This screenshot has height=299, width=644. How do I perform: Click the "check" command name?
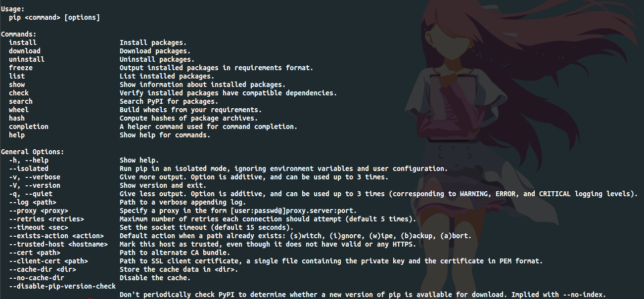[x=19, y=93]
